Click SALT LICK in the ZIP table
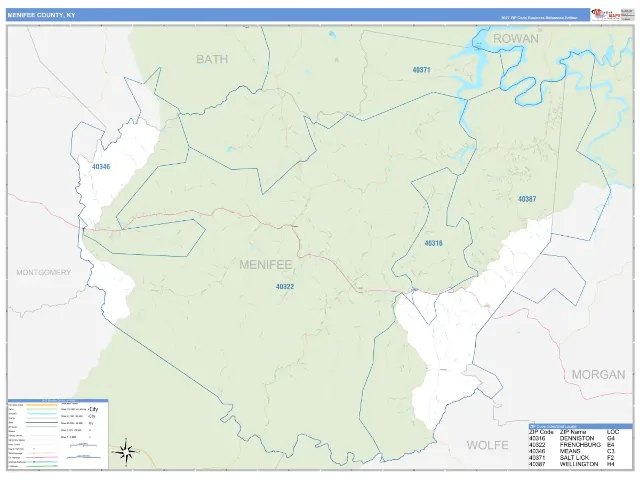Image resolution: width=640 pixels, height=480 pixels. click(574, 458)
